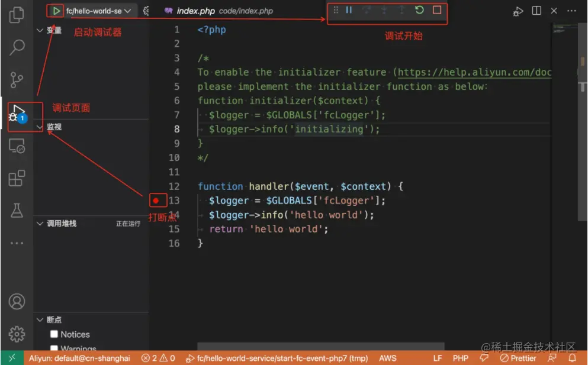The image size is (588, 365).
Task: Click the Prettier status bar item
Action: 518,358
